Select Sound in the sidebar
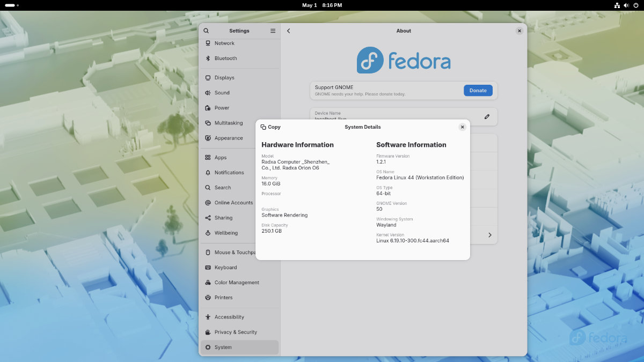This screenshot has width=644, height=362. [239, 93]
